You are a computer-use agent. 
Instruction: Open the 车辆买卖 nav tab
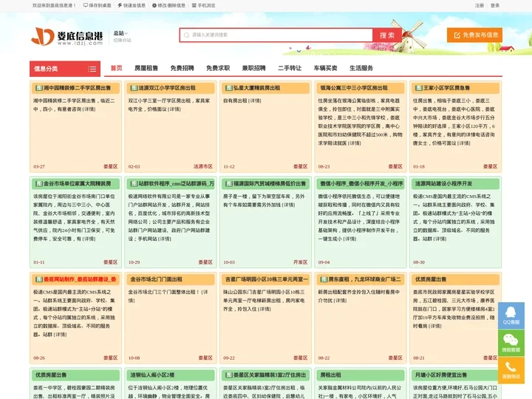(325, 68)
